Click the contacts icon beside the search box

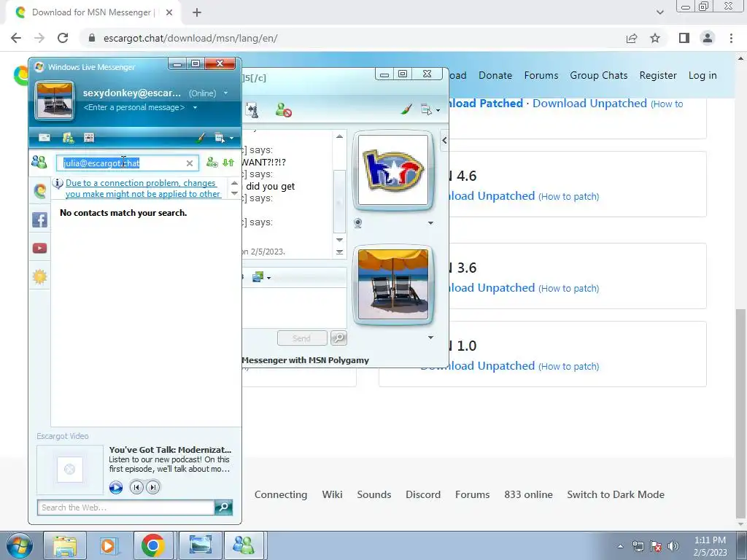coord(39,163)
